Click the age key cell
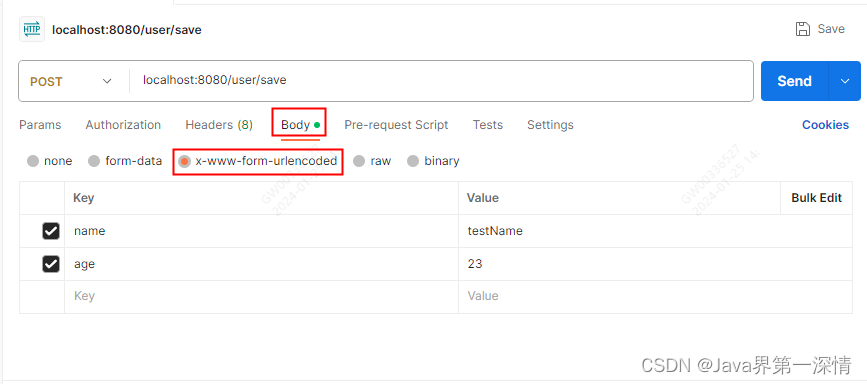The width and height of the screenshot is (867, 384). [261, 264]
